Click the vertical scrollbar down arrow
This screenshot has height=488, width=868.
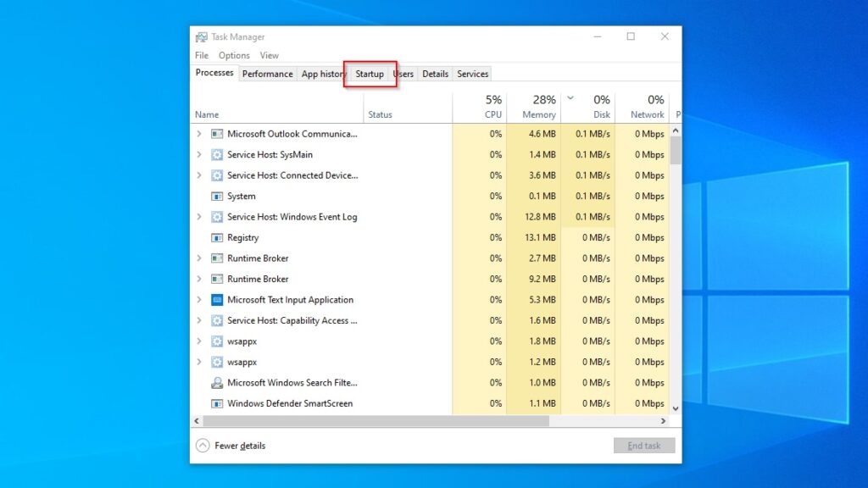click(x=676, y=408)
